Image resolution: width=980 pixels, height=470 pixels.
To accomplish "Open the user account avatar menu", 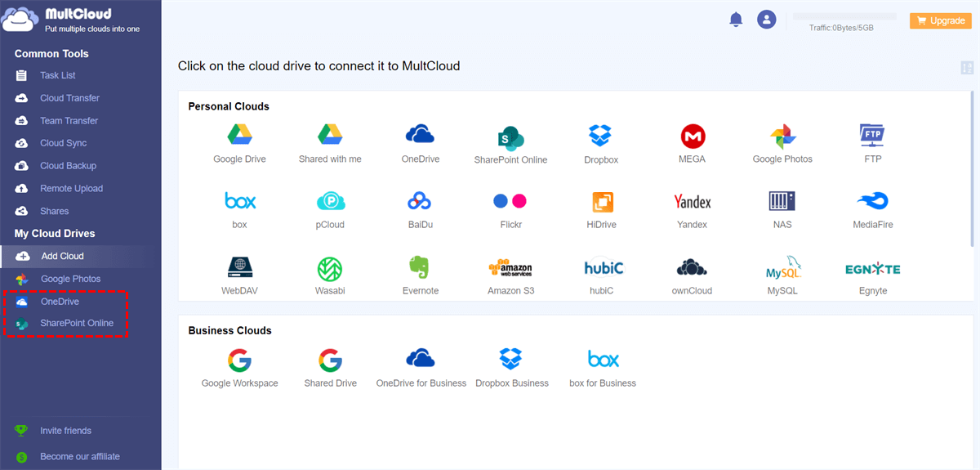I will click(x=766, y=20).
